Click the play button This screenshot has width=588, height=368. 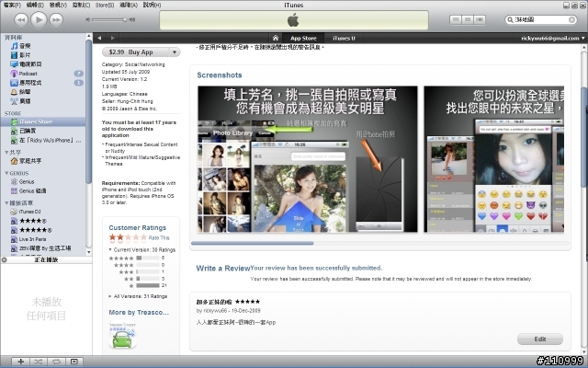tap(39, 19)
